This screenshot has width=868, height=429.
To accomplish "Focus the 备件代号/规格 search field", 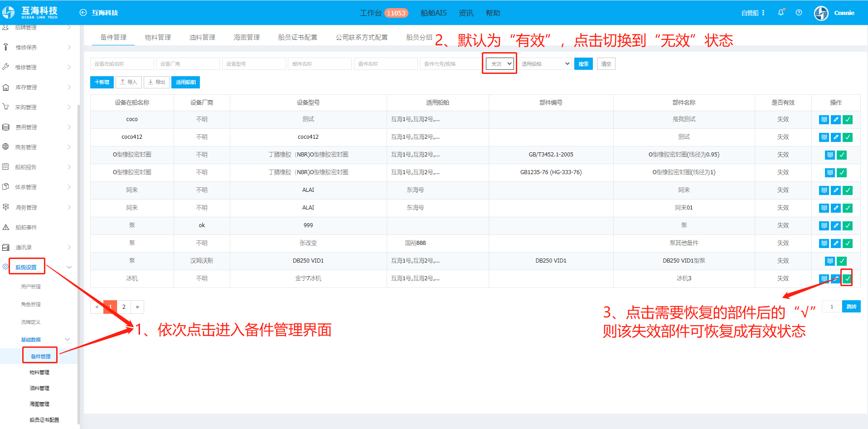I will tap(451, 64).
